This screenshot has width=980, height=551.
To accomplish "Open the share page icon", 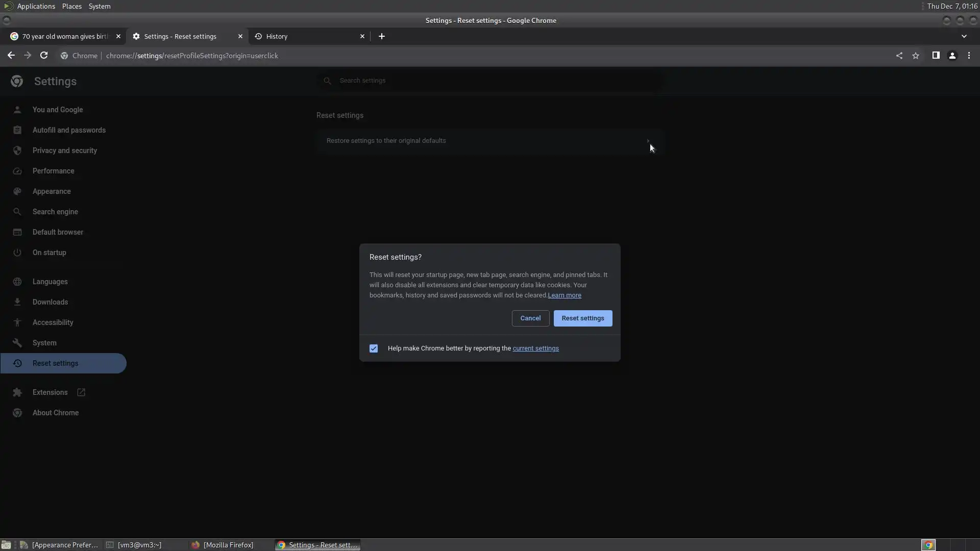I will coord(899,56).
